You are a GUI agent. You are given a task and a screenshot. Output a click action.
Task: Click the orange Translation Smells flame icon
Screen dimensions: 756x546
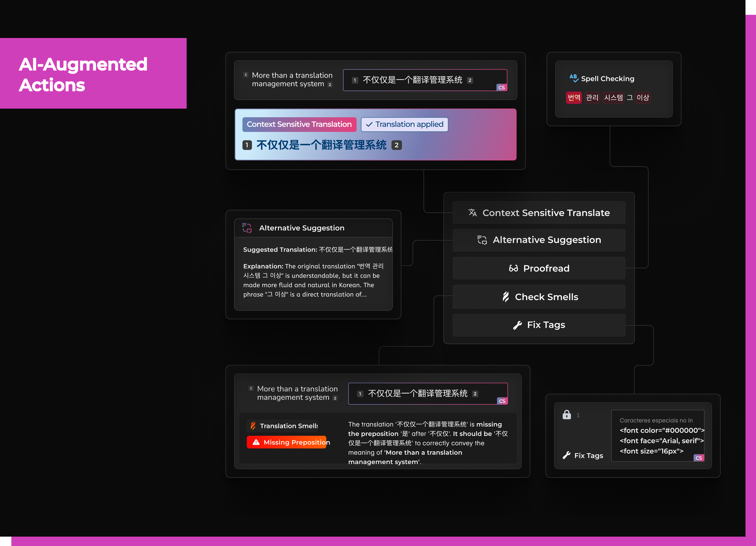253,426
